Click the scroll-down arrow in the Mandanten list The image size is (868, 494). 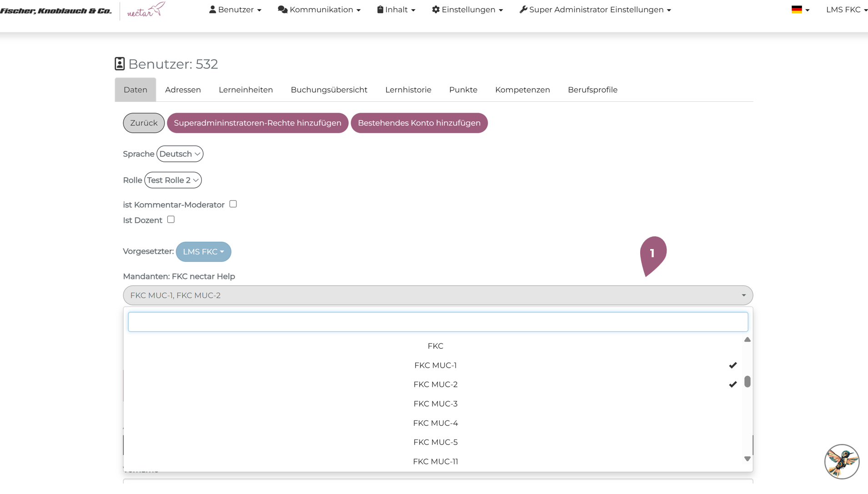747,459
